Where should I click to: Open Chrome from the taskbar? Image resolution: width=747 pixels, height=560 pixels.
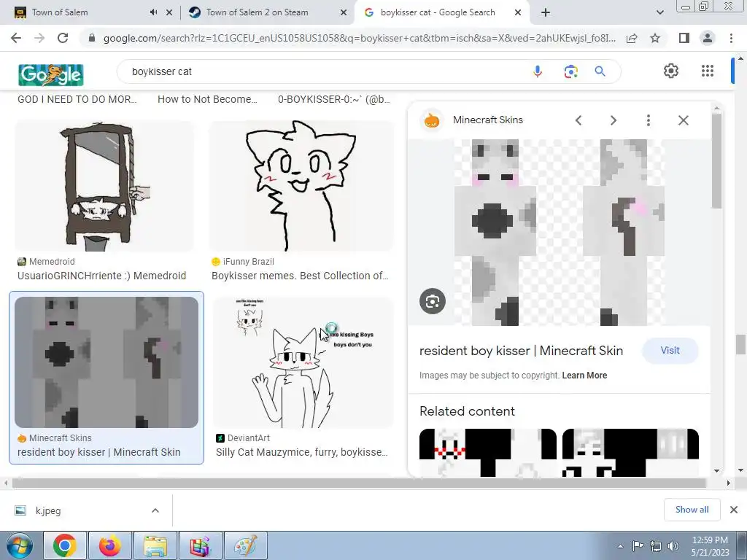click(x=65, y=545)
